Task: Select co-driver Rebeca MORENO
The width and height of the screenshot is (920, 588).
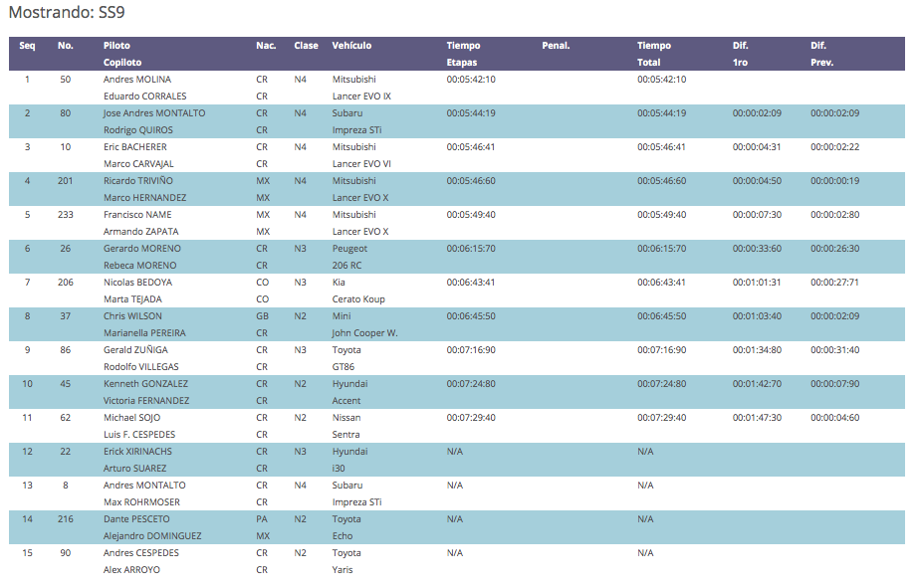Action: 139,266
